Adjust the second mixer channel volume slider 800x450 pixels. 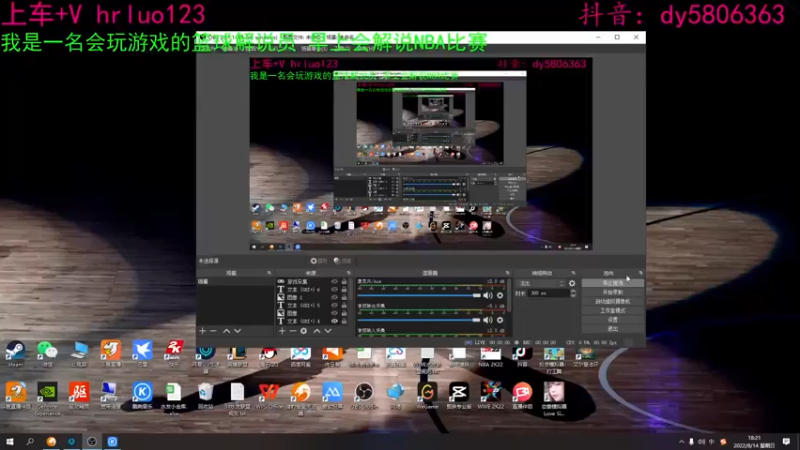coord(419,320)
